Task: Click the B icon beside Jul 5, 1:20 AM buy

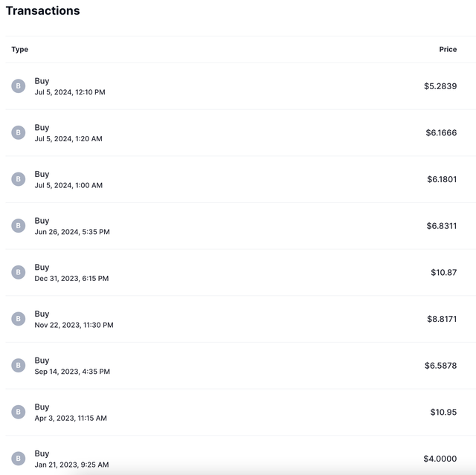Action: [18, 132]
